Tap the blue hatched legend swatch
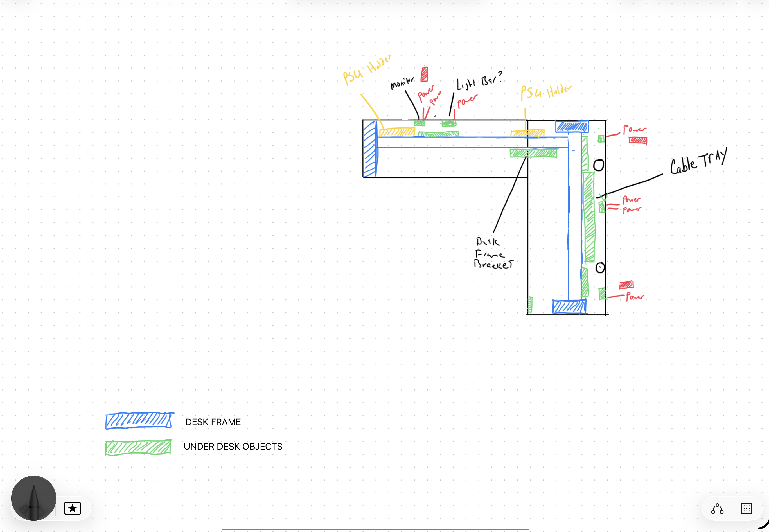This screenshot has width=769, height=532. tap(139, 421)
